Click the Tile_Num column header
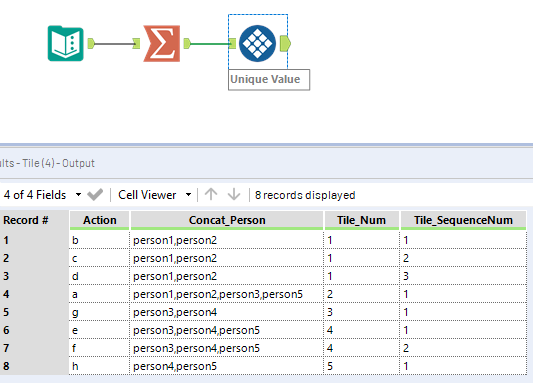Image resolution: width=533 pixels, height=383 pixels. (362, 220)
